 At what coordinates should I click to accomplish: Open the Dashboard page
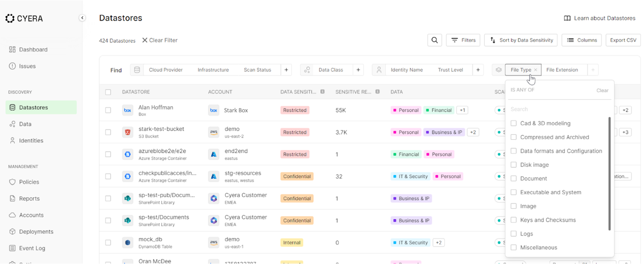pyautogui.click(x=33, y=49)
